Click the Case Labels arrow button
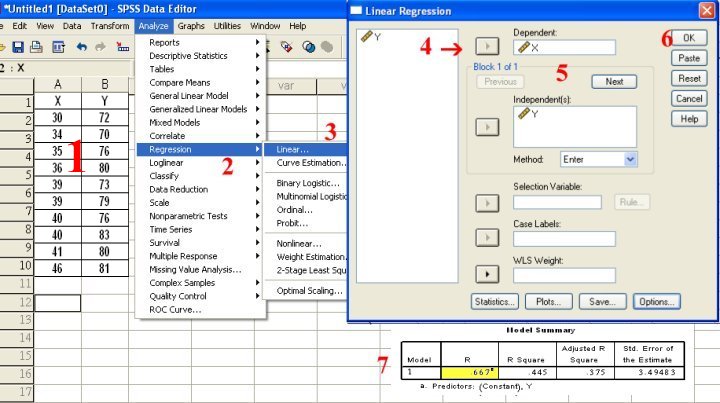Screen dimensions: 720x403 coord(487,238)
